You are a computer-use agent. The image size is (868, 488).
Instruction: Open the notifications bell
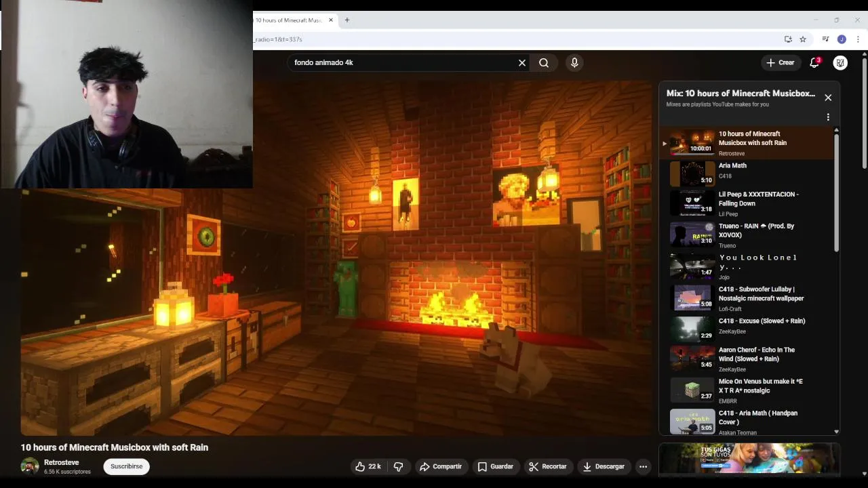(x=814, y=62)
